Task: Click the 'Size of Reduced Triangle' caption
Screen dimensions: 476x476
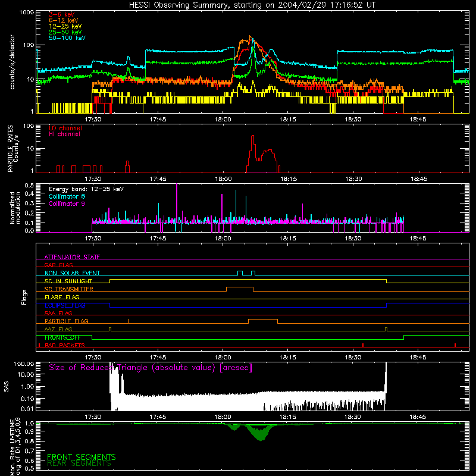Action: coord(151,368)
